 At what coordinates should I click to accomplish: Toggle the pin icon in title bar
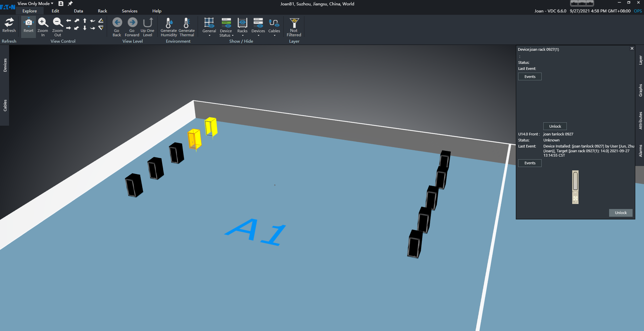(70, 4)
